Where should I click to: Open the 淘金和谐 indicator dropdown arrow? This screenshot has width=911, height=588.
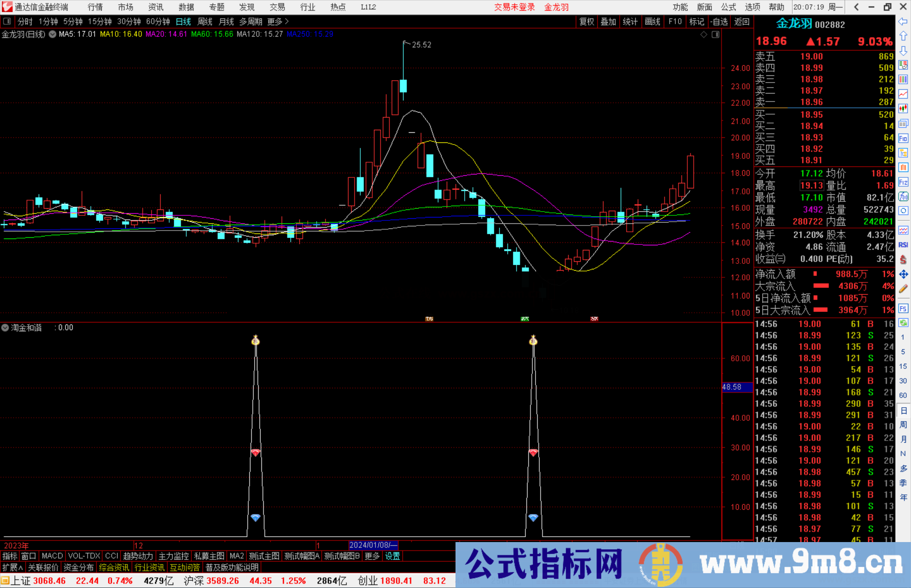[x=5, y=328]
